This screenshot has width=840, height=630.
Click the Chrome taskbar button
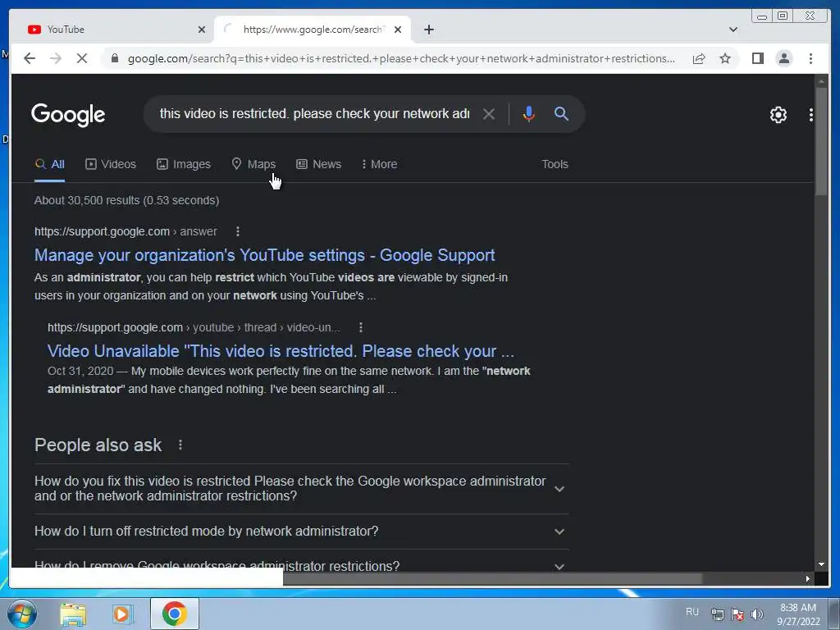(x=174, y=614)
